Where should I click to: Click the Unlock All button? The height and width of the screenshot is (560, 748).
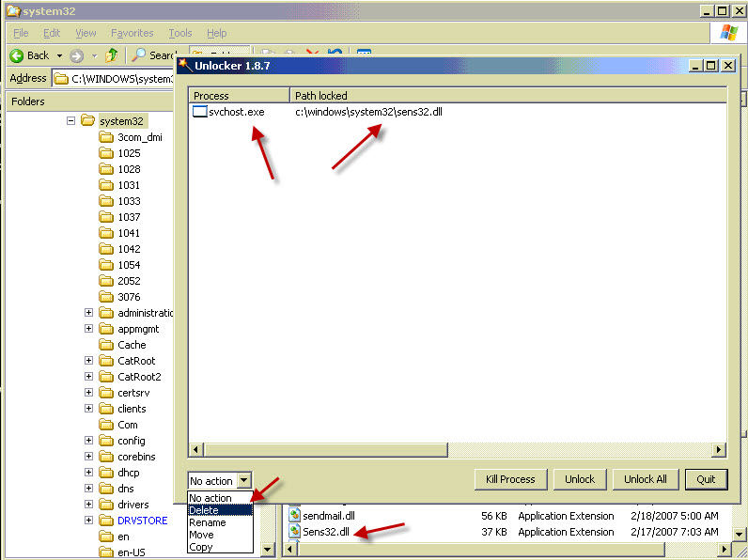[x=645, y=479]
